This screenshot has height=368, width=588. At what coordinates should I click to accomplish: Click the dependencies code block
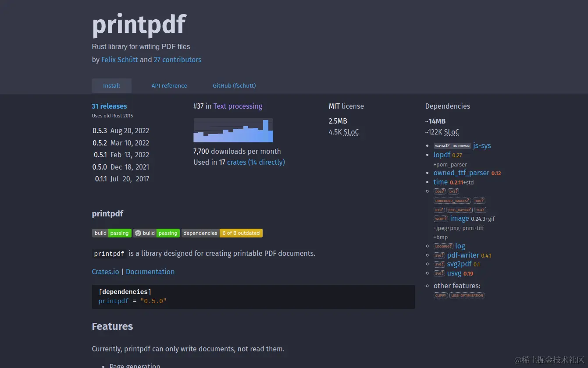click(253, 297)
